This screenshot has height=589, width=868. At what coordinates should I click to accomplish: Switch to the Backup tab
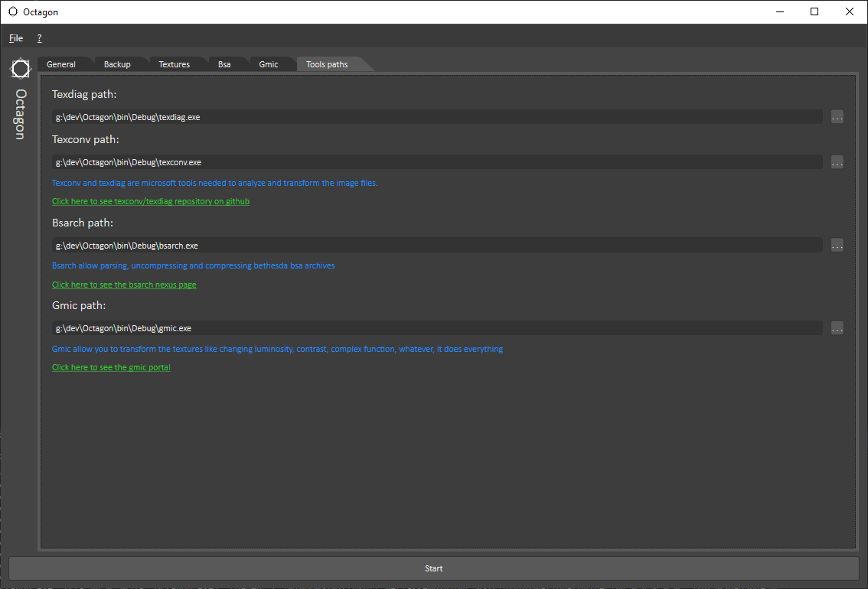(x=117, y=64)
